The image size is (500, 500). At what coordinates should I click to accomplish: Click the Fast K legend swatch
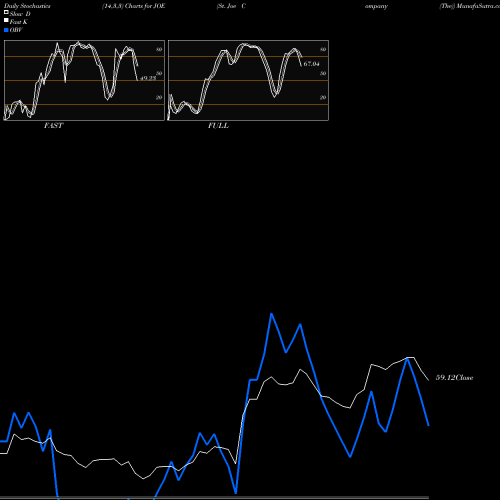(x=6, y=21)
